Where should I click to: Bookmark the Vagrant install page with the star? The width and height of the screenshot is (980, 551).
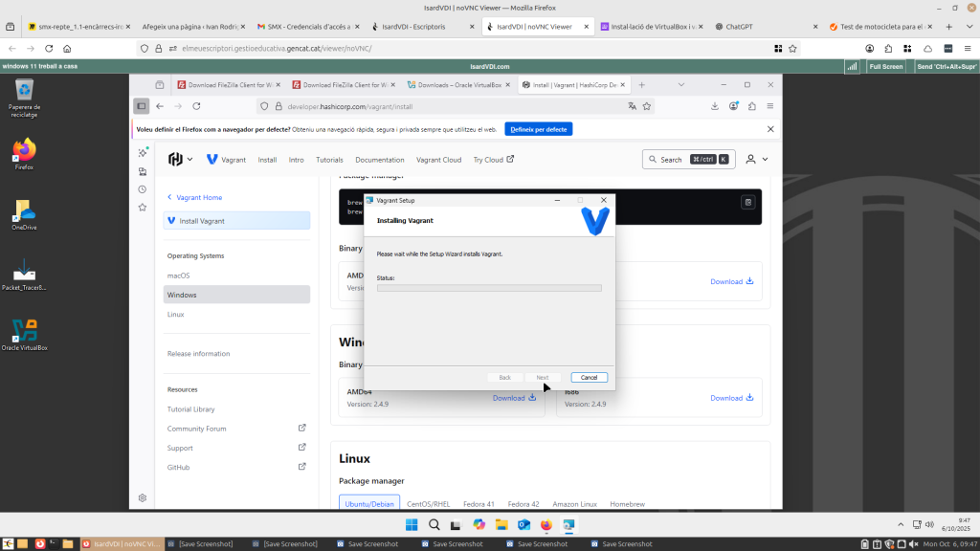point(647,106)
